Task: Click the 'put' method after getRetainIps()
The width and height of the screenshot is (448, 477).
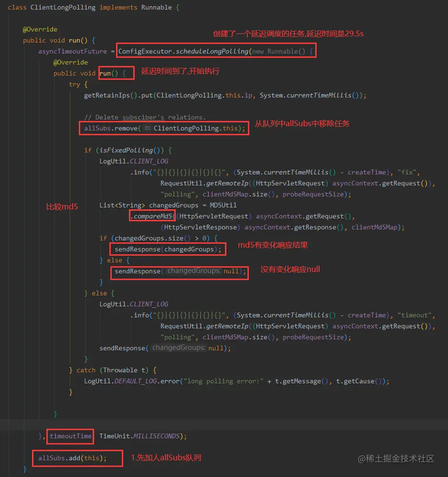Action: click(147, 95)
